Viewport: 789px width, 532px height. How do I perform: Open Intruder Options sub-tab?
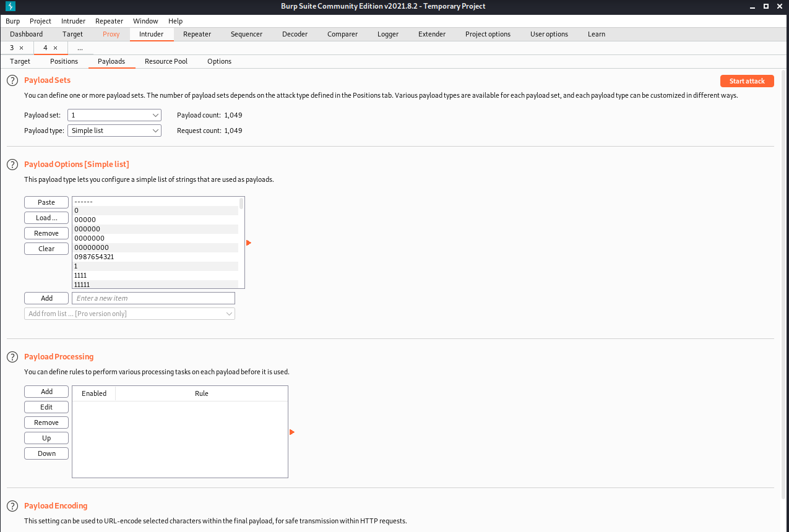pyautogui.click(x=220, y=61)
